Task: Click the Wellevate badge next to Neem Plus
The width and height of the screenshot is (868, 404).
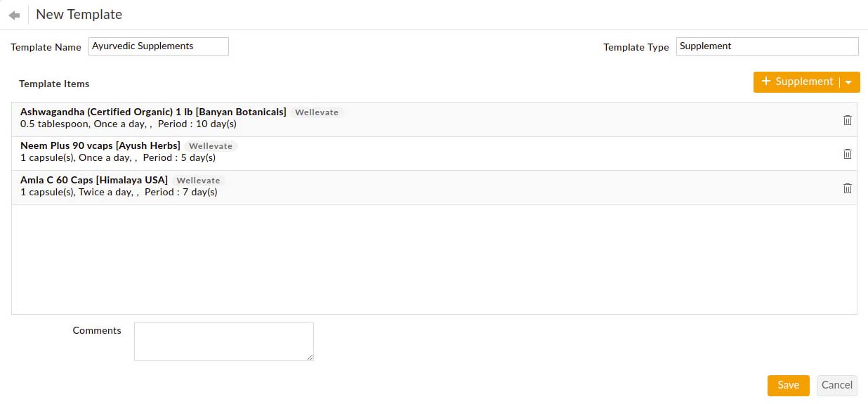Action: [x=211, y=146]
